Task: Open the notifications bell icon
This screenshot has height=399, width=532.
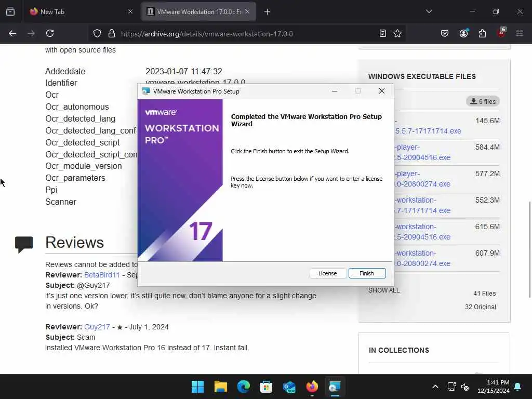Action: (518, 387)
